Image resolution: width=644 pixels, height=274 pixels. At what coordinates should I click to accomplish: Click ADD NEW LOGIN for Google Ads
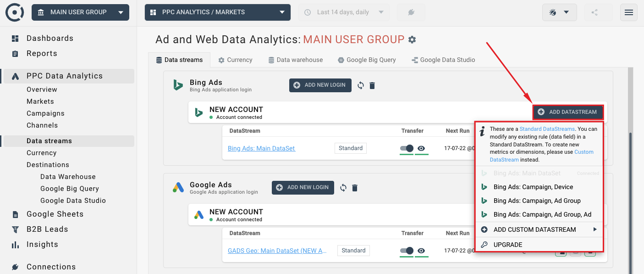tap(303, 188)
